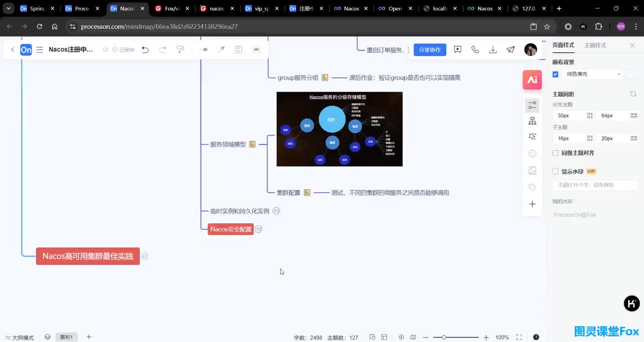Open the emoji icon panel
Screen dimensions: 644x342
(532, 154)
